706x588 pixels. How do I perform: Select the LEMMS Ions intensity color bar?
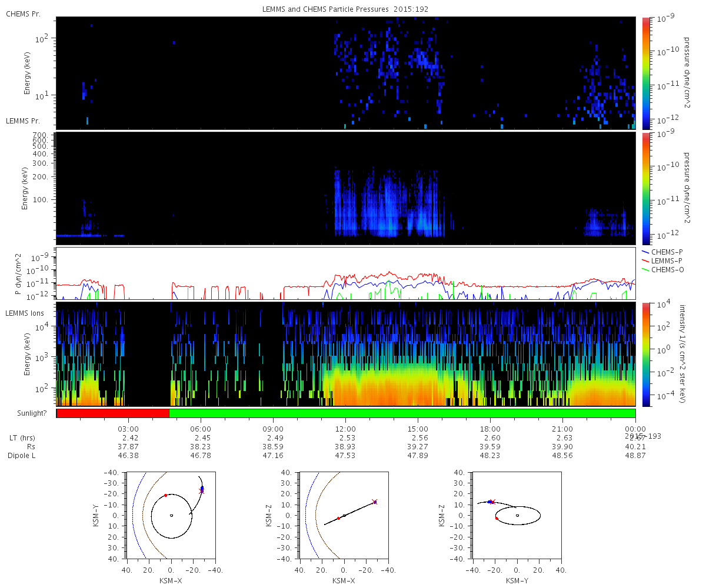pos(645,354)
